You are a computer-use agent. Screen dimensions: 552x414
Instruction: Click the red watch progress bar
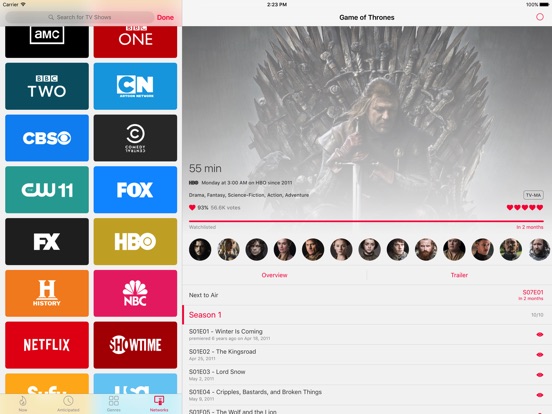tap(366, 221)
